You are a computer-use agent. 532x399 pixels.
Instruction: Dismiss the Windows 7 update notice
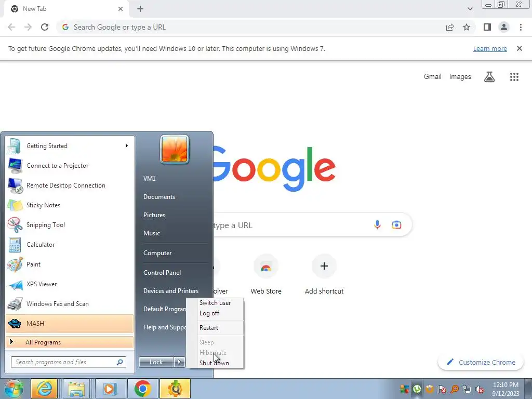(519, 48)
